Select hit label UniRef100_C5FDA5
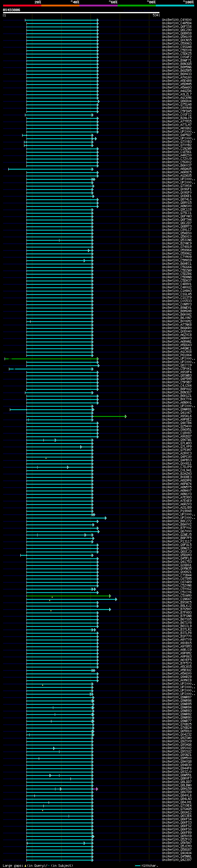 pyautogui.click(x=176, y=111)
